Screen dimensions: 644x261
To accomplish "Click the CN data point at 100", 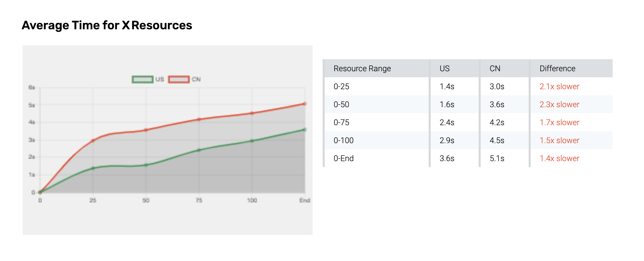I will [x=252, y=113].
